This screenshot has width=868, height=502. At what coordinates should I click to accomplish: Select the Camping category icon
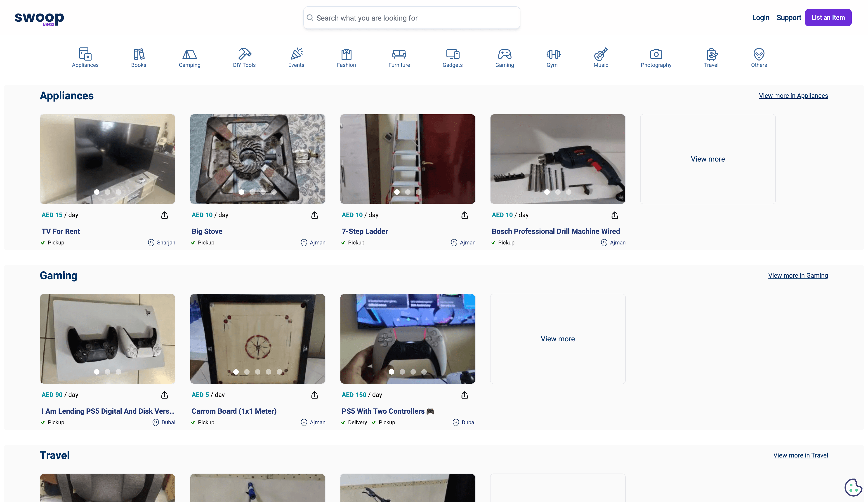pos(189,54)
